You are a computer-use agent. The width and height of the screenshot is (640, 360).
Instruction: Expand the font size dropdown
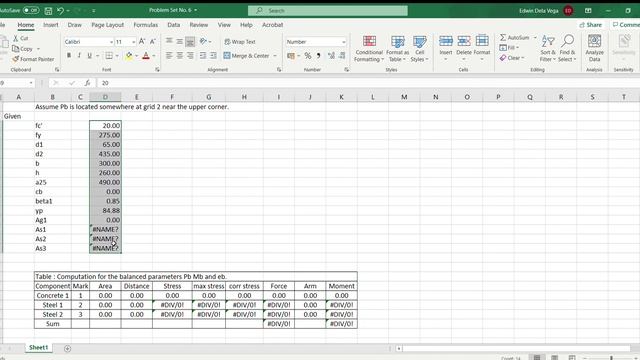pos(133,42)
